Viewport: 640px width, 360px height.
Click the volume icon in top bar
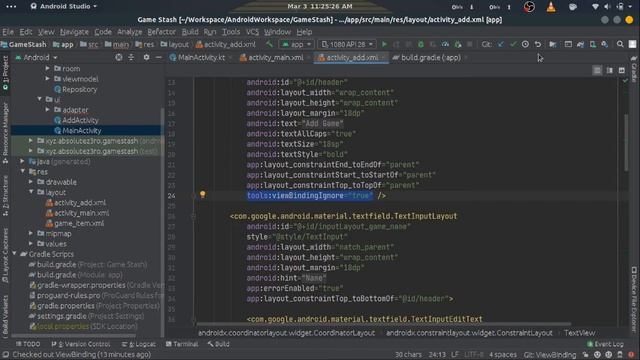pos(607,7)
